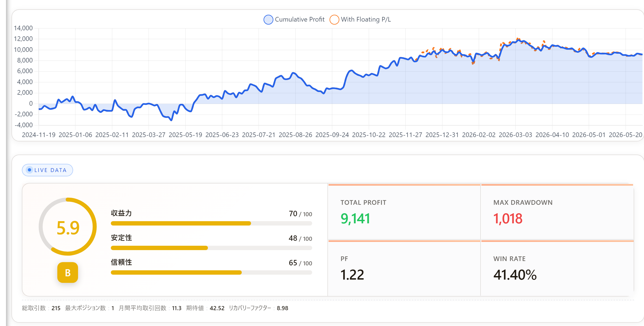Screen dimensions: 644x326
Task: Click the orange Floating P/L legend circle
Action: click(334, 20)
